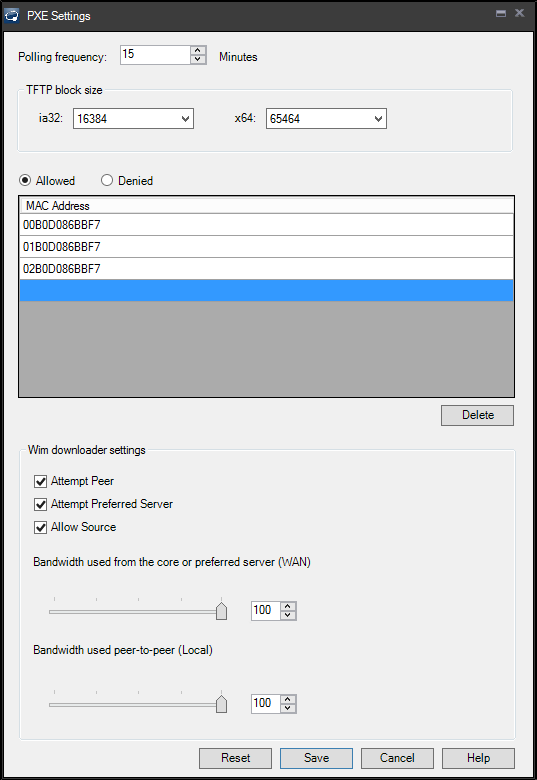Select MAC address 01B0D086BBF7 row
This screenshot has width=537, height=780.
[x=267, y=247]
